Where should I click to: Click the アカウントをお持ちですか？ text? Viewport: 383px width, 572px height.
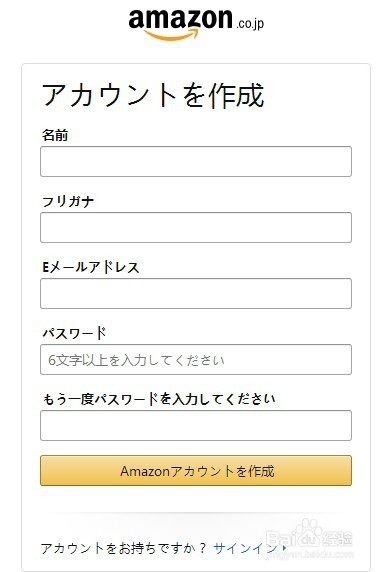(x=123, y=548)
